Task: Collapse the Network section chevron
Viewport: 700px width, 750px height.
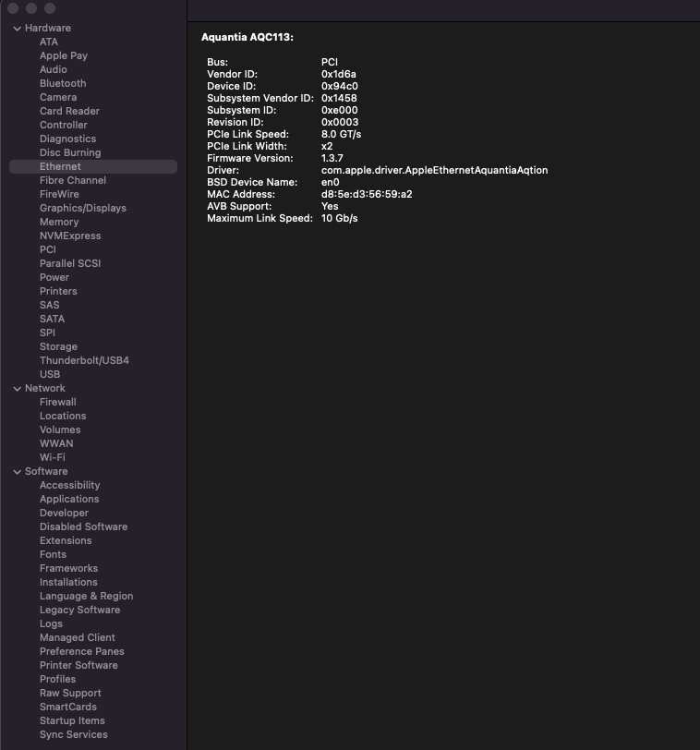Action: (18, 389)
